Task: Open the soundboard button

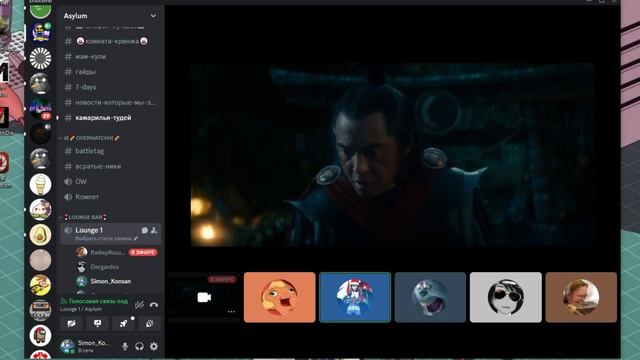Action: tap(149, 323)
